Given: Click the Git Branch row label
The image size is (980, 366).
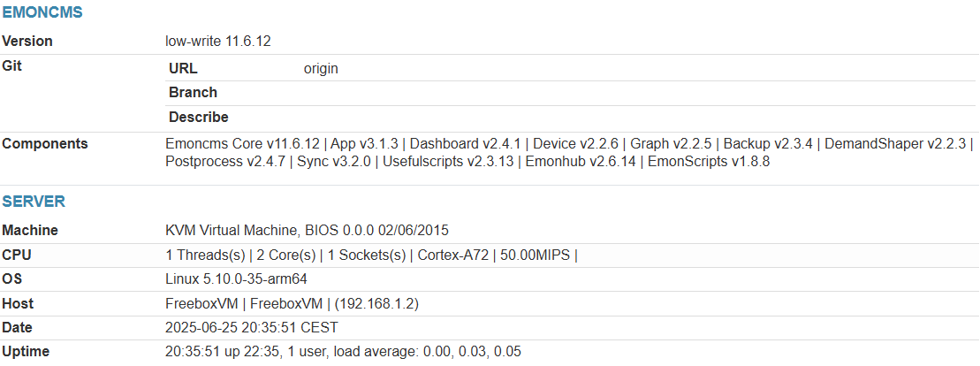Looking at the screenshot, I should [x=194, y=93].
